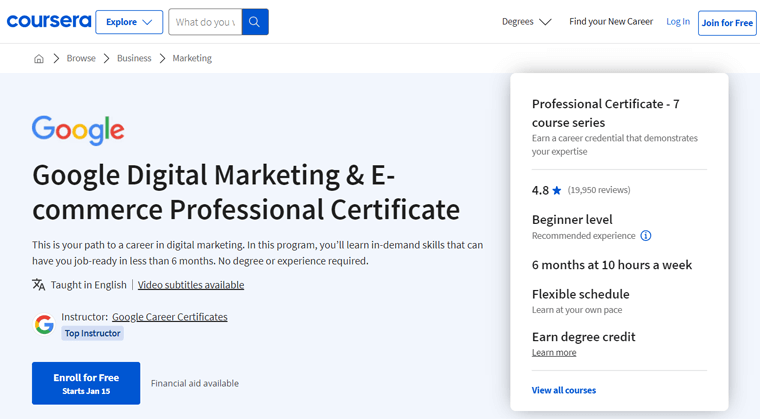Go to the home breadcrumb icon

[x=39, y=59]
